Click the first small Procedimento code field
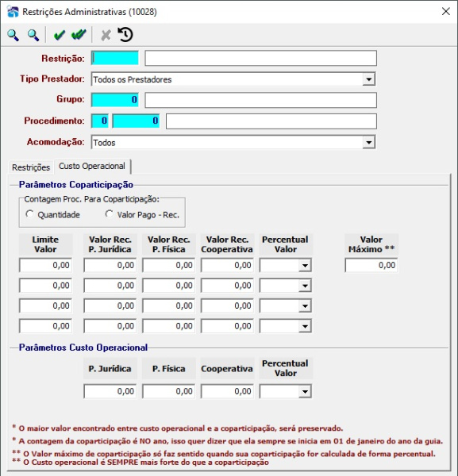Screen dimensions: 458x476 [x=100, y=121]
